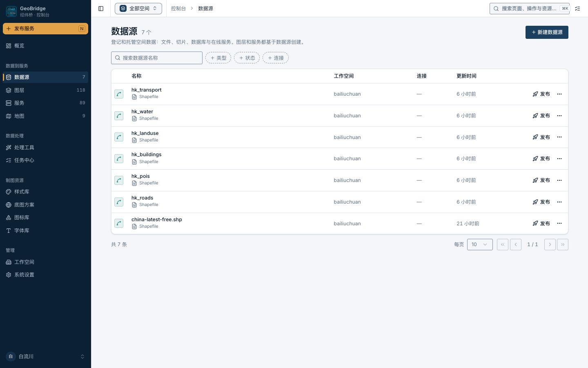Go to the first page
This screenshot has width=588, height=368.
pyautogui.click(x=503, y=245)
